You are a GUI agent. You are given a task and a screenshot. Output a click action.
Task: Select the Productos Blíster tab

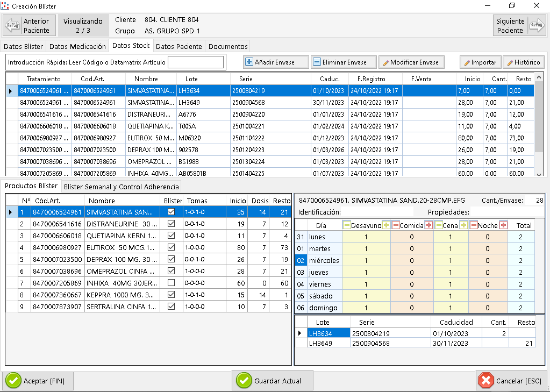31,186
